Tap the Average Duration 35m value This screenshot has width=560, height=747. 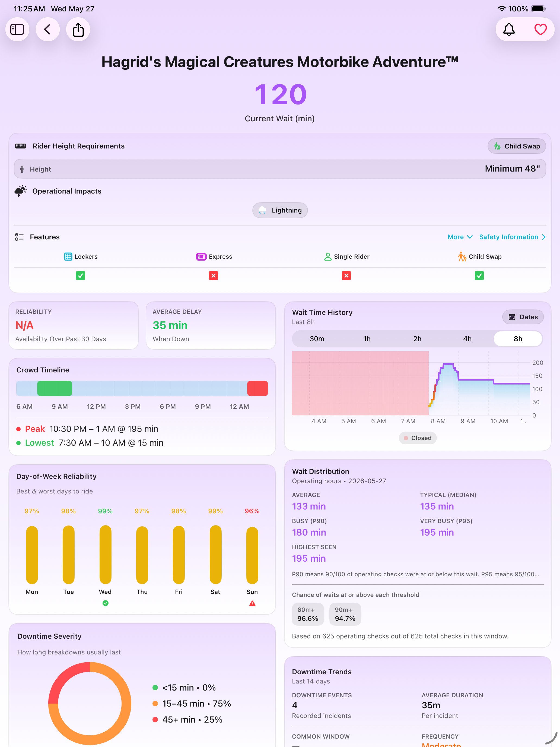(x=431, y=705)
